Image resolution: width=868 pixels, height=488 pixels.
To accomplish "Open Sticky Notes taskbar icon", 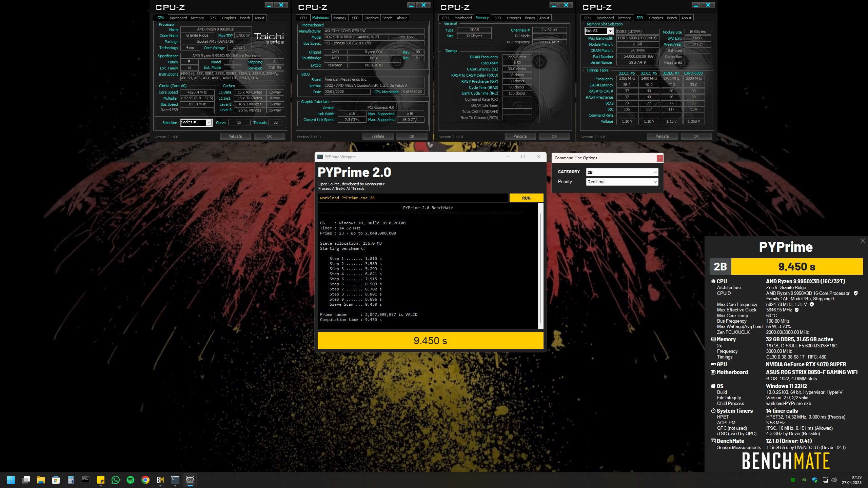I will pyautogui.click(x=101, y=480).
